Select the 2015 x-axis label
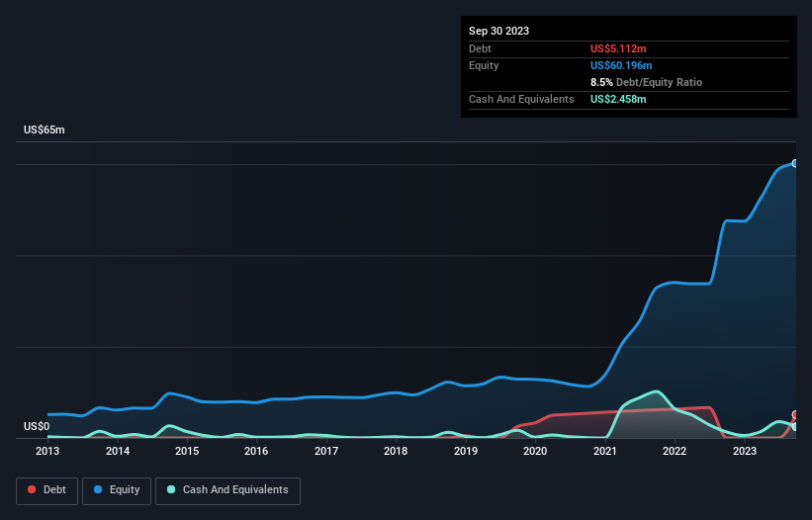 coord(187,451)
